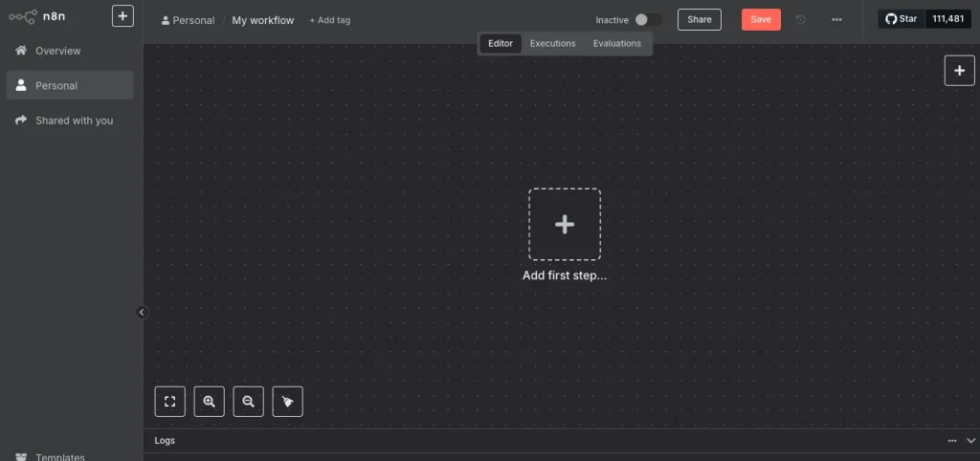Screen dimensions: 980x461
Task: Click the plus button beside n8n logo
Action: pyautogui.click(x=122, y=16)
